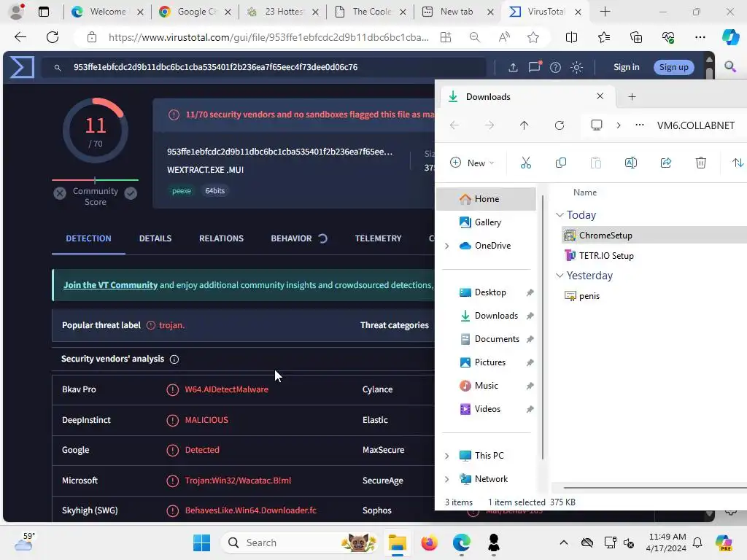Open Edge split screen icon
The image size is (747, 560).
click(x=571, y=37)
